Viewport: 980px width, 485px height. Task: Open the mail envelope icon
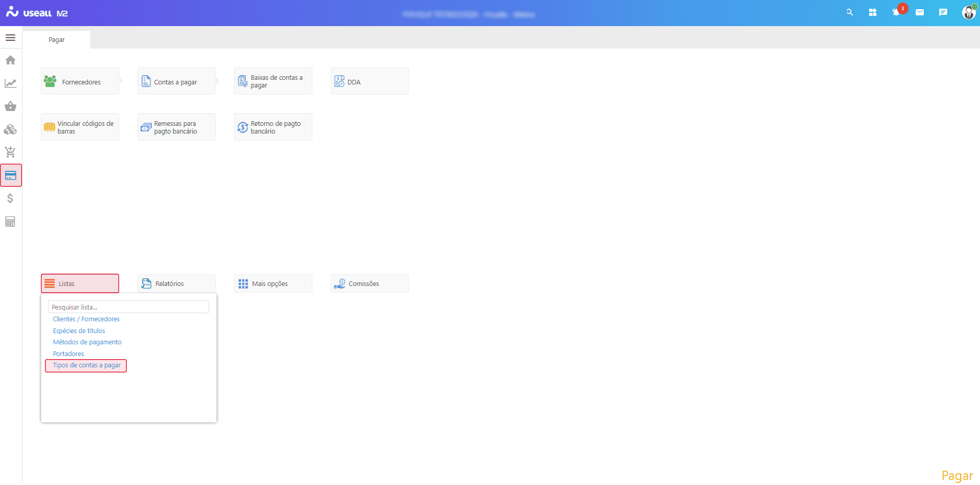click(x=920, y=13)
